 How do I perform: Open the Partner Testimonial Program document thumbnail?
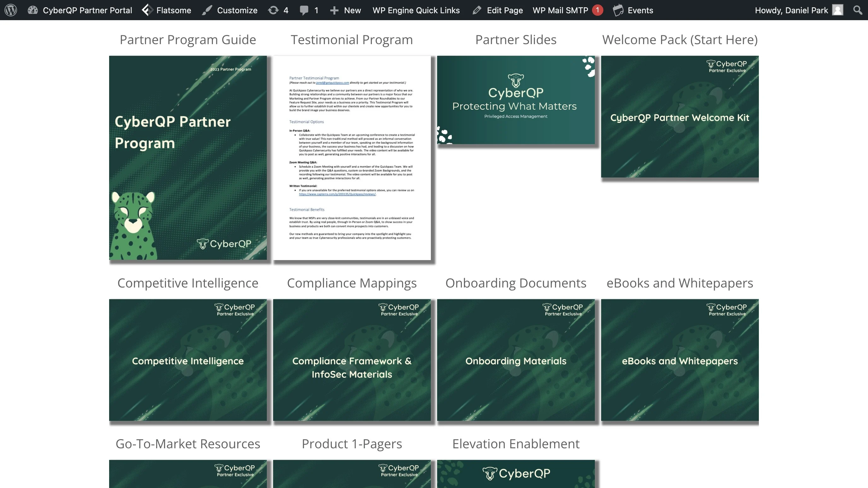tap(352, 158)
